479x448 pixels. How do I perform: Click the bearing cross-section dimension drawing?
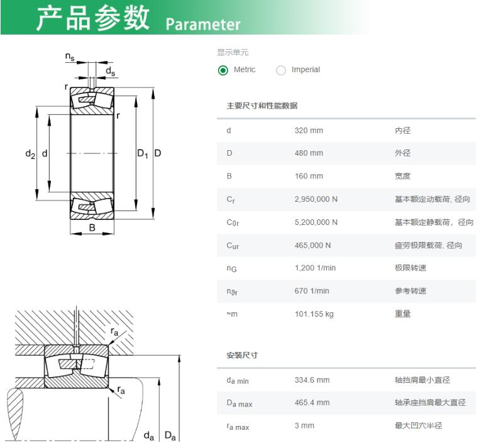[93, 144]
